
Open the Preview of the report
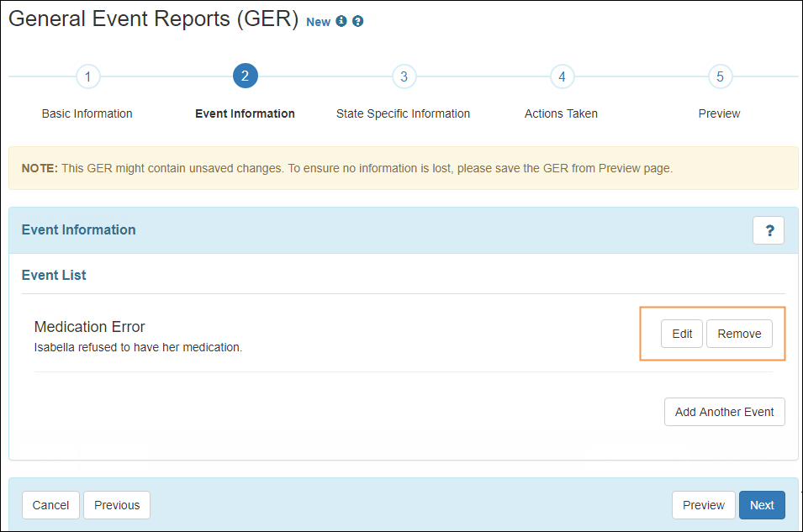pos(703,505)
